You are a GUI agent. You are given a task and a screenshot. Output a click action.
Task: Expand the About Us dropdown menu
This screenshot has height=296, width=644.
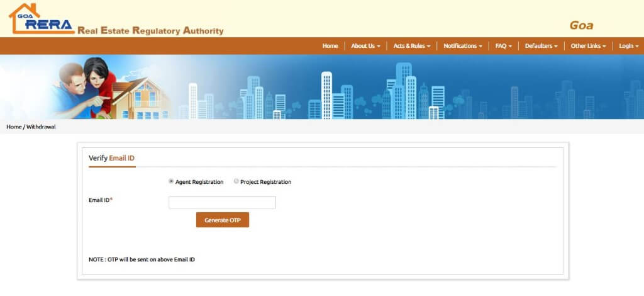[x=365, y=46]
